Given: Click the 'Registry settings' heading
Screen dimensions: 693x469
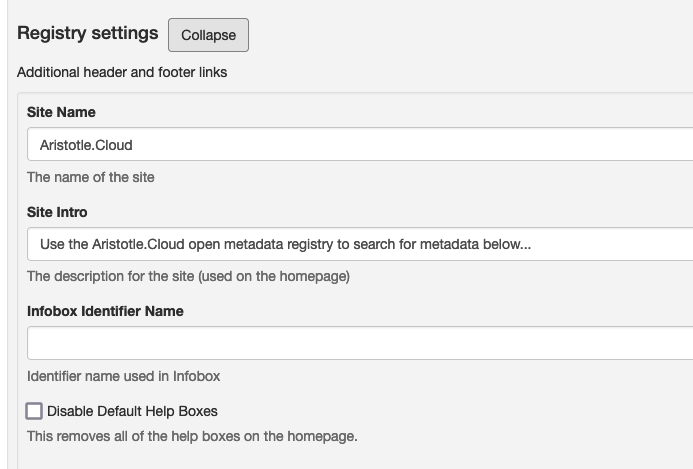Looking at the screenshot, I should click(88, 33).
